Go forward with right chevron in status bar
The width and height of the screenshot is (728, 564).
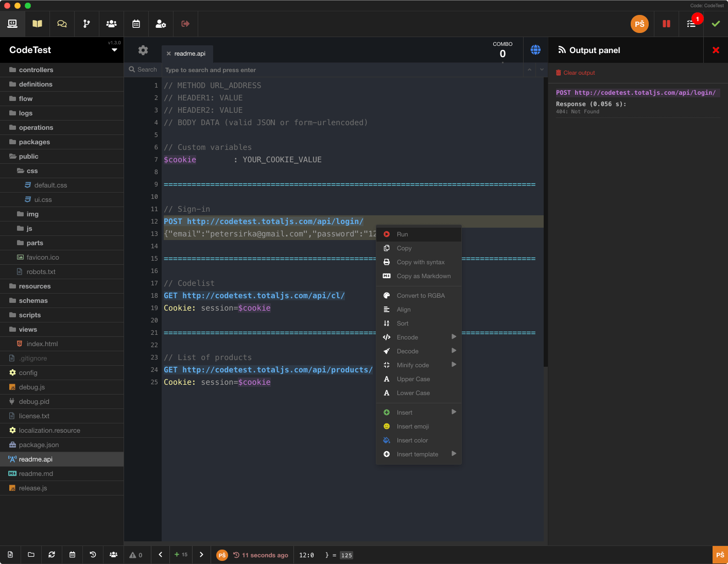click(201, 555)
